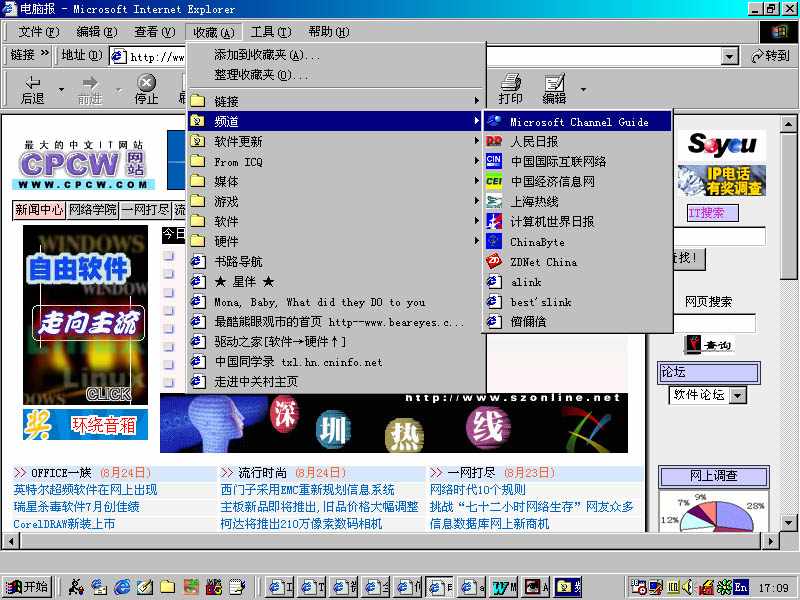The width and height of the screenshot is (800, 600).
Task: Click the ZDNet China channel icon
Action: coord(494,262)
